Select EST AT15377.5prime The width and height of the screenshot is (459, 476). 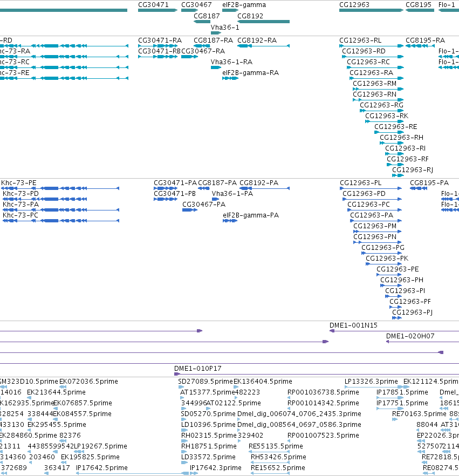(208, 392)
